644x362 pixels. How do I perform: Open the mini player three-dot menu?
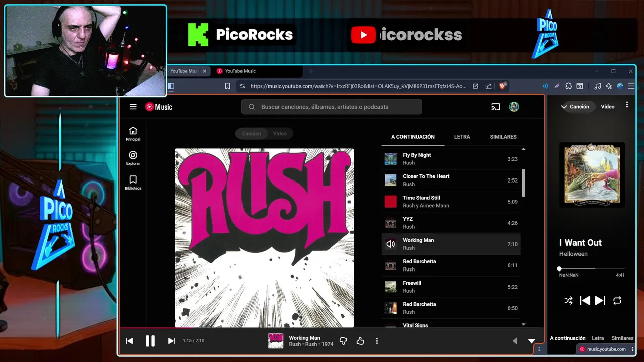(627, 105)
